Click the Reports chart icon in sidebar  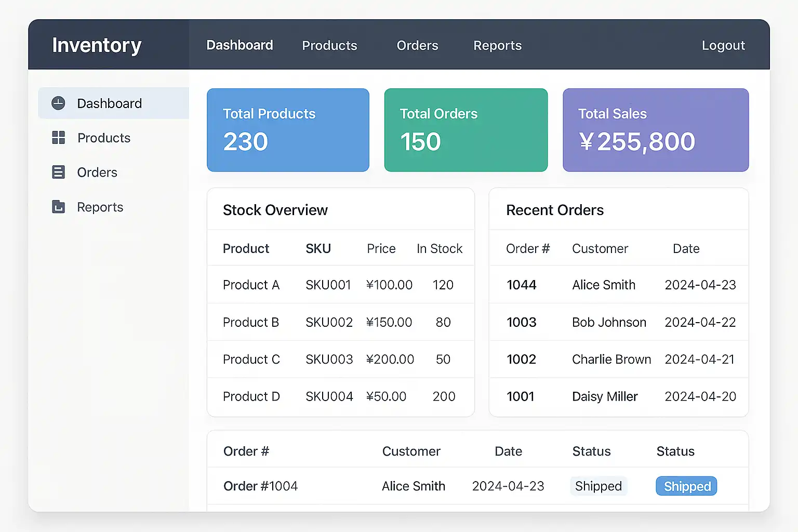click(x=59, y=207)
